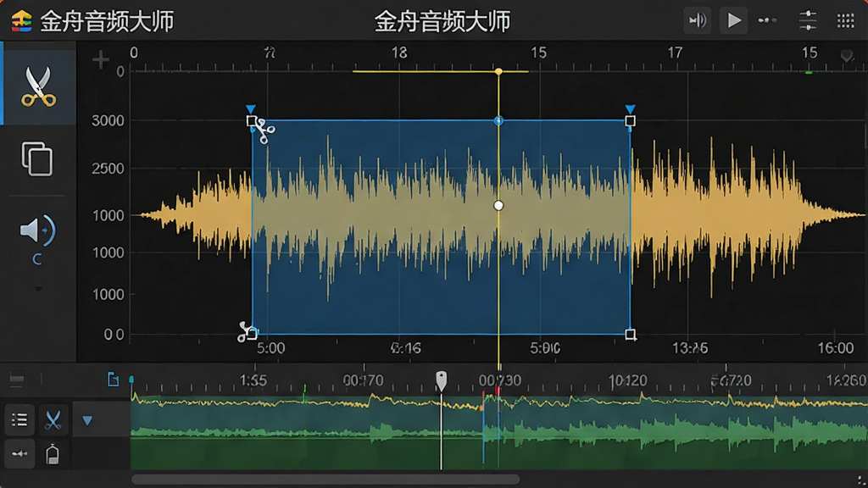Click the yellow playhead knob at top
The height and width of the screenshot is (488, 868).
pos(498,71)
